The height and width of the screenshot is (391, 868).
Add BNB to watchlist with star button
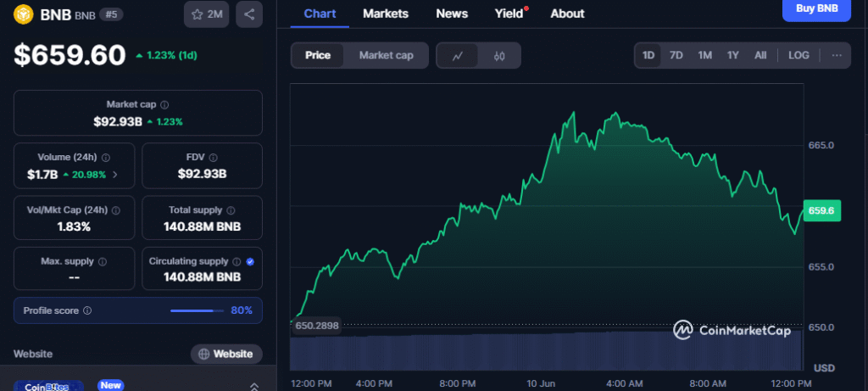pyautogui.click(x=207, y=14)
